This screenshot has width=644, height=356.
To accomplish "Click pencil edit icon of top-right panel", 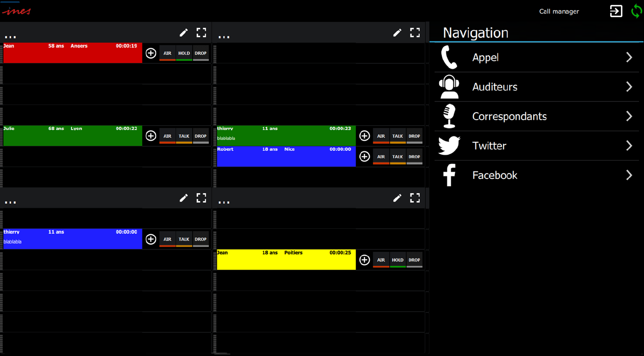I will click(397, 33).
